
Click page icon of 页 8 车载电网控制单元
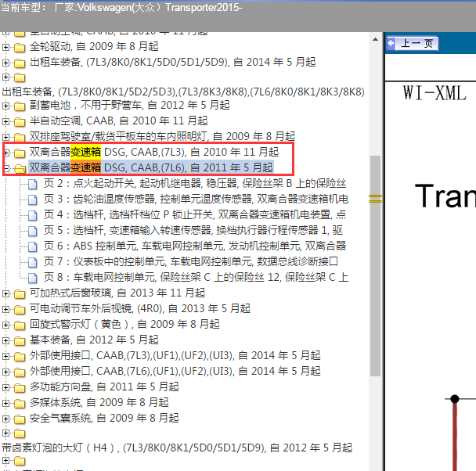[32, 278]
